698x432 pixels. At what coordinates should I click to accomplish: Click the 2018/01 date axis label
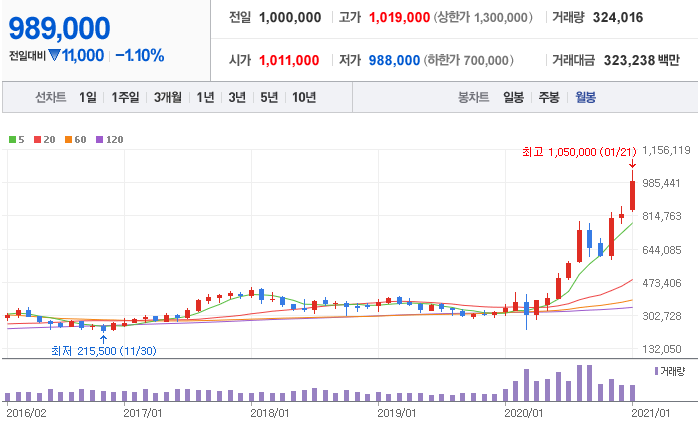tap(270, 413)
